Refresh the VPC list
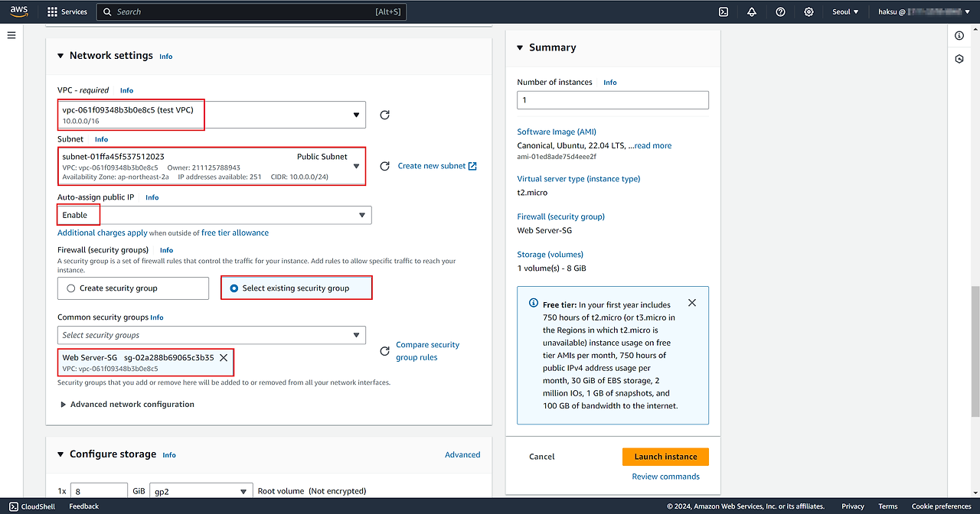 point(385,115)
